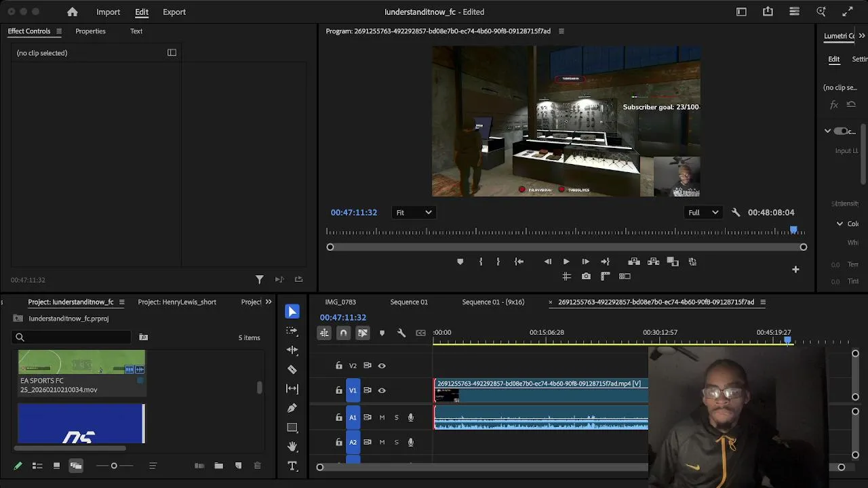Click the Export Frame camera icon
868x488 pixels.
586,277
